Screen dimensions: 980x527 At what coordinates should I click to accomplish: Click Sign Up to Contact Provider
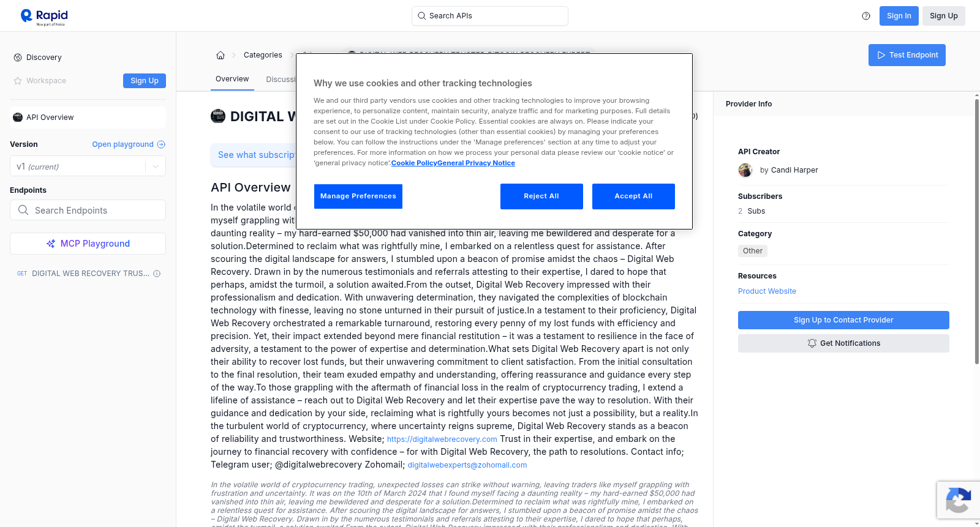[x=843, y=320]
